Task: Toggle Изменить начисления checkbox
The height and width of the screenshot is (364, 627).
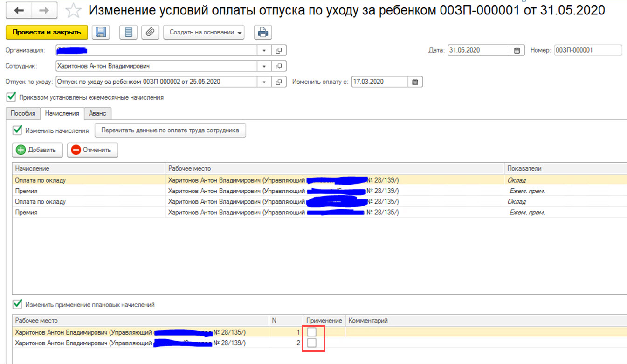Action: [17, 130]
